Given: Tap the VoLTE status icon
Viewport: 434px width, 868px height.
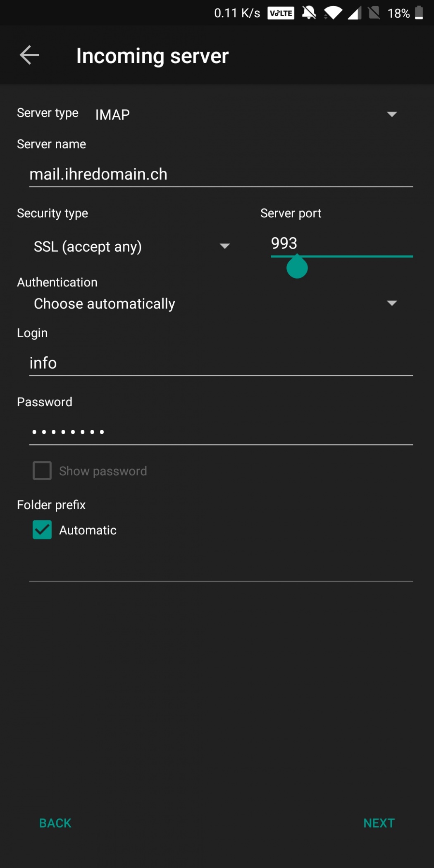Looking at the screenshot, I should [281, 13].
